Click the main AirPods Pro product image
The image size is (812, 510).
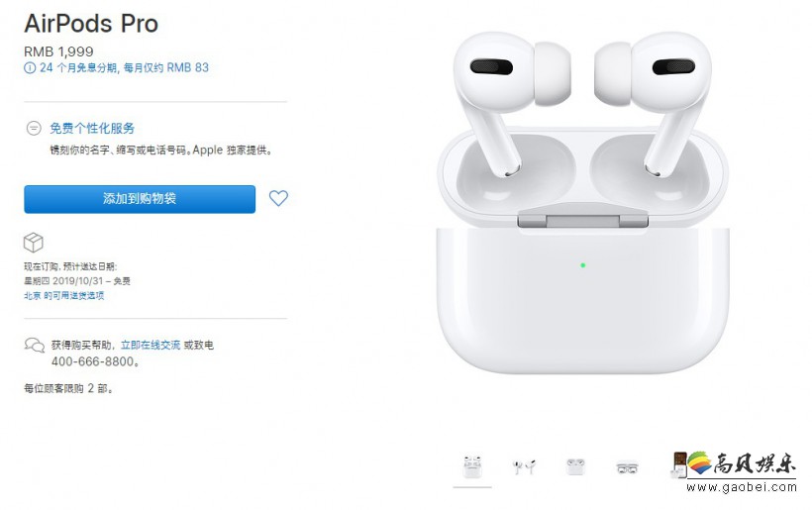point(582,202)
